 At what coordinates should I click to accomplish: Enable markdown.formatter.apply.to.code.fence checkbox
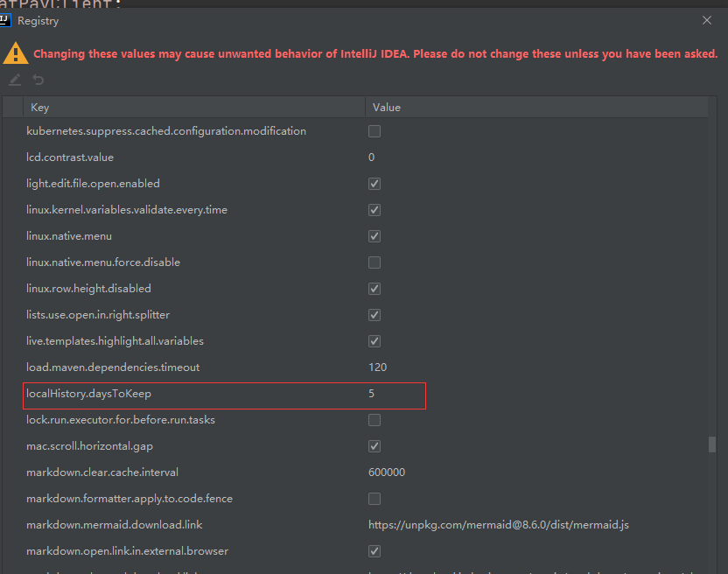pos(374,499)
